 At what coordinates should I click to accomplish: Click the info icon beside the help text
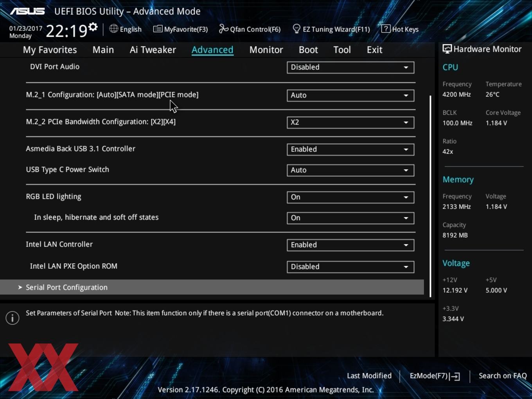click(x=13, y=318)
